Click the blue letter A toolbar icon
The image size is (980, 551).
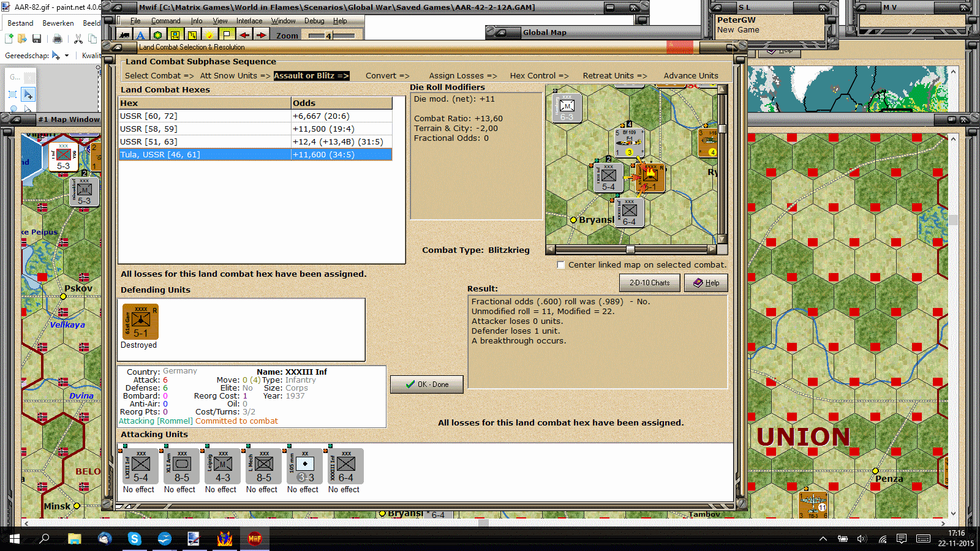click(x=141, y=35)
